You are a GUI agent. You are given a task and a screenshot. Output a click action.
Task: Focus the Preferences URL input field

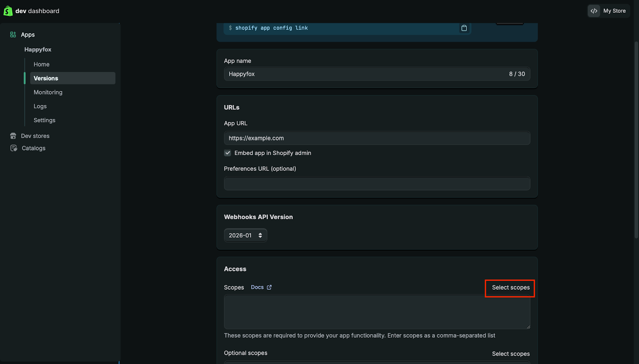[377, 184]
